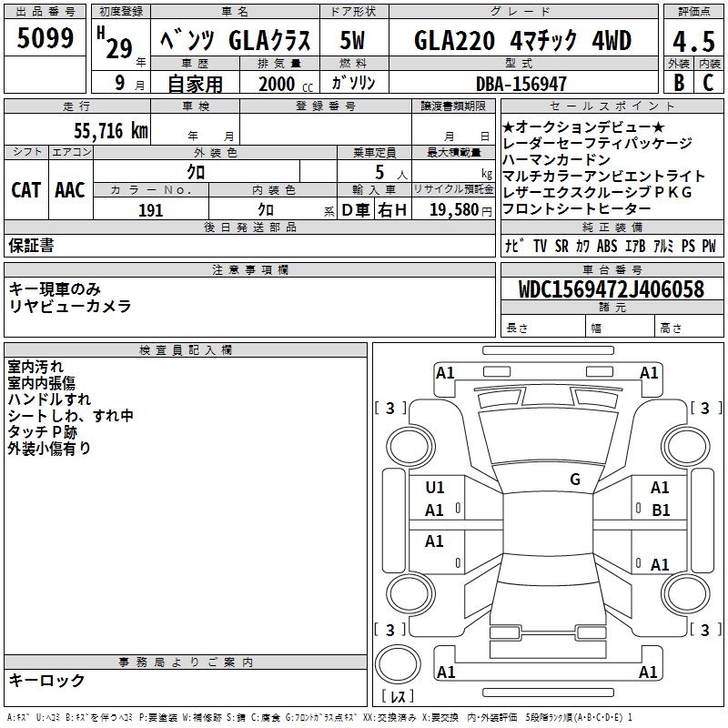This screenshot has width=728, height=728.
Task: Select the chassis number WDC1569472J406058
Action: click(612, 289)
